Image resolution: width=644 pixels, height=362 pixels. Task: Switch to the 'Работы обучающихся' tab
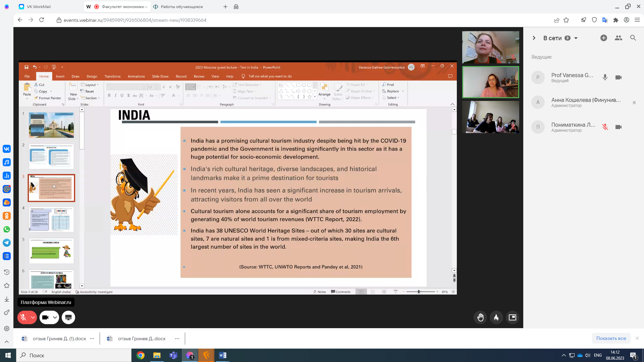pos(181,7)
